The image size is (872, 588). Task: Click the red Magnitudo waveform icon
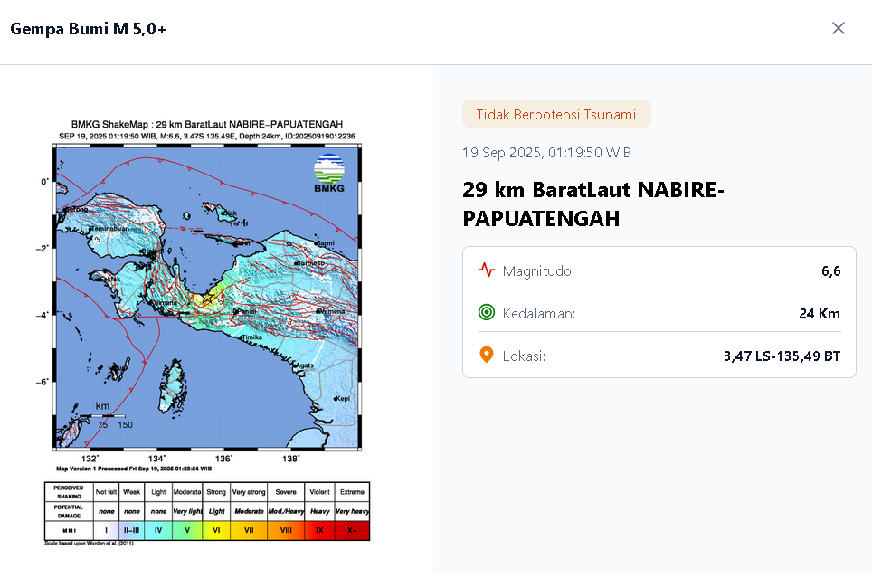click(x=487, y=270)
